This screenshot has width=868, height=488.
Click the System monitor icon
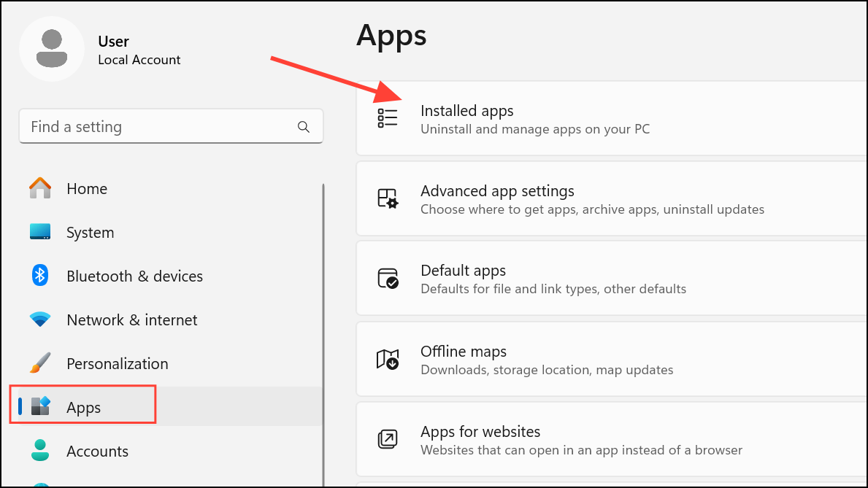tap(39, 231)
